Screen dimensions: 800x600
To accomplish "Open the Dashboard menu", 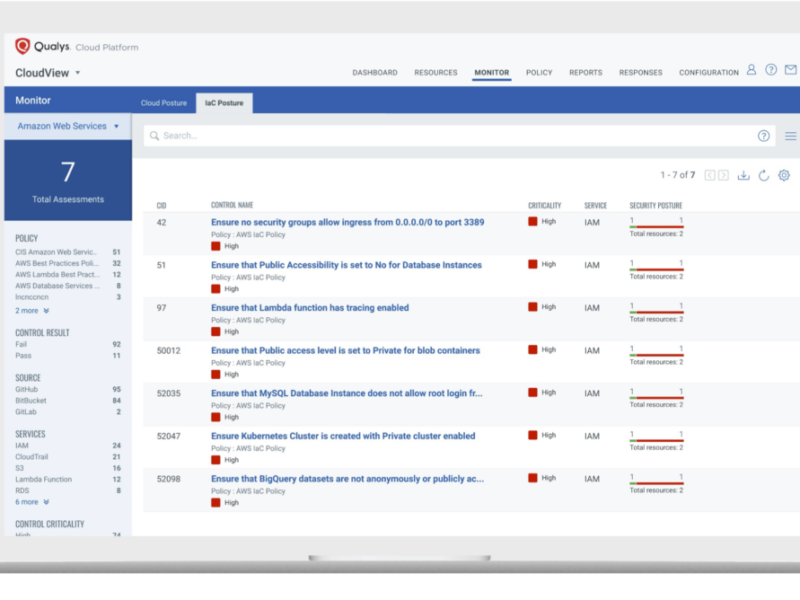I will [374, 72].
